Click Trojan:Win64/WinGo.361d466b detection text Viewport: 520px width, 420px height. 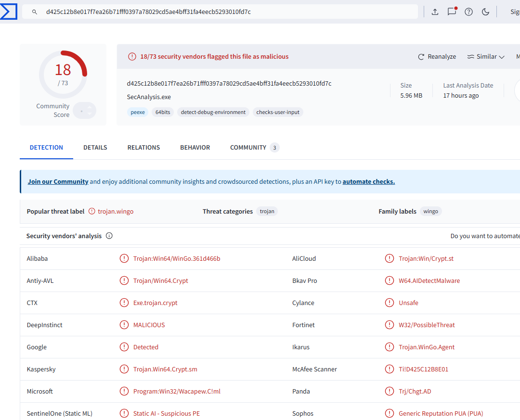[177, 258]
